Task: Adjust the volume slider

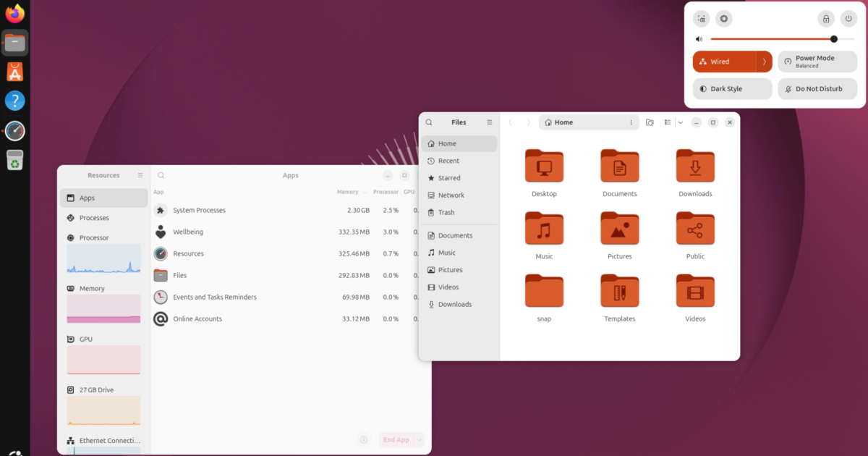Action: click(x=834, y=39)
